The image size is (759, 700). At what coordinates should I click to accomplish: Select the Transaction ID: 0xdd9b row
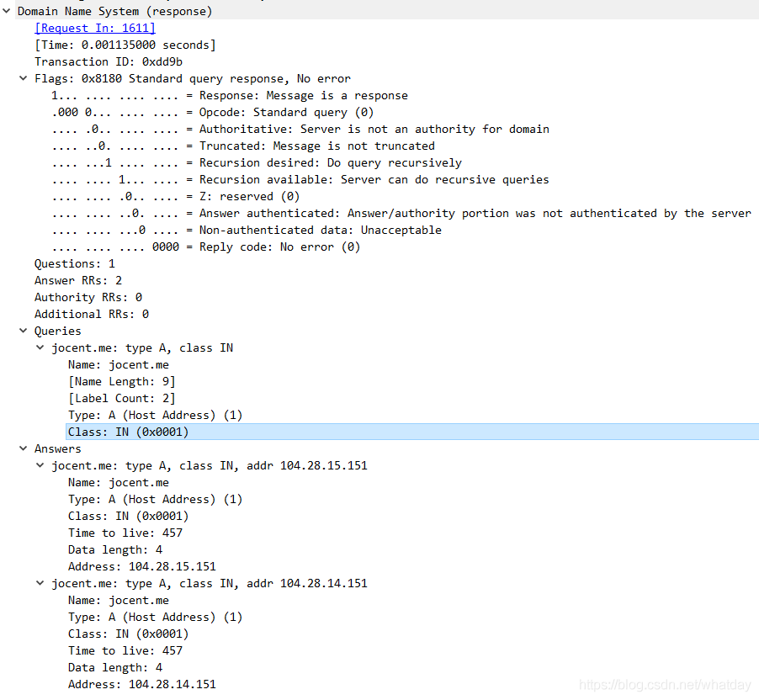click(x=109, y=62)
